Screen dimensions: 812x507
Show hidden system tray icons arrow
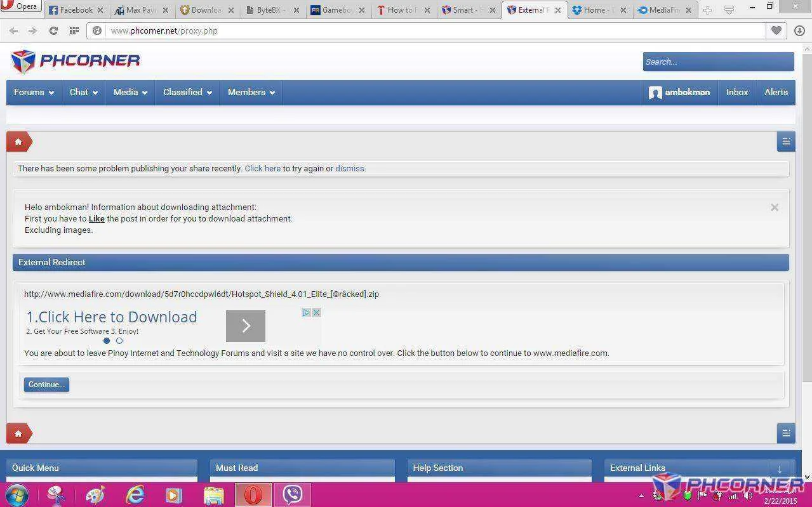tap(641, 496)
